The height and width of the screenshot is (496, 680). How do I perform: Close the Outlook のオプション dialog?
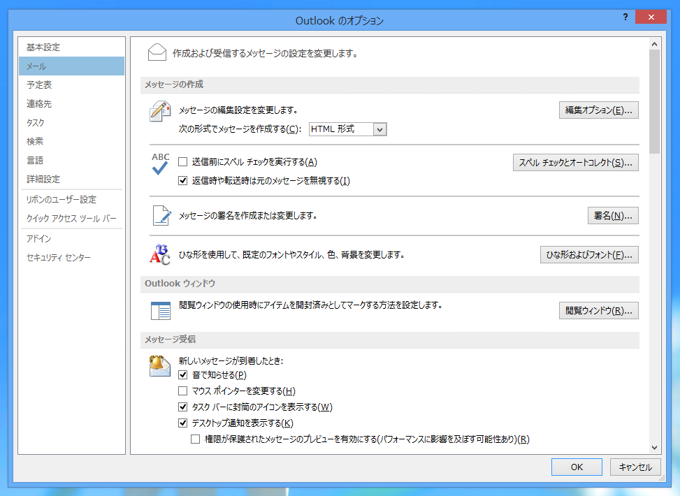(x=651, y=17)
